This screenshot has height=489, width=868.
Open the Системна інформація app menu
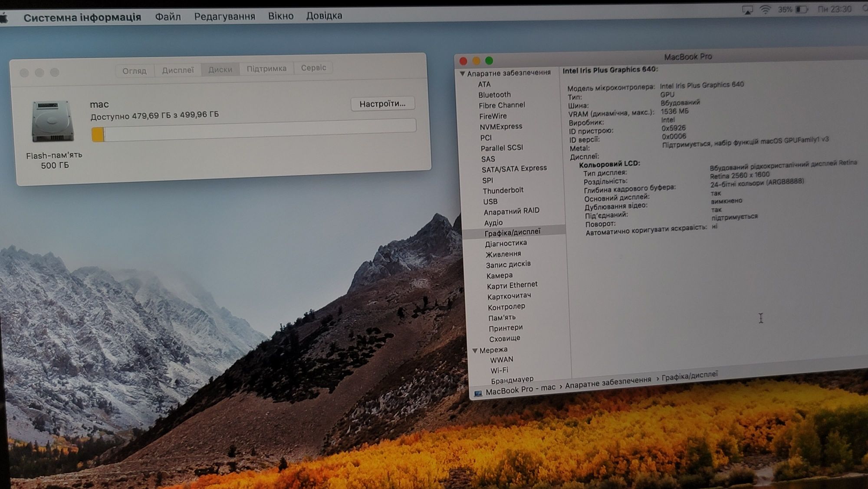tap(82, 17)
